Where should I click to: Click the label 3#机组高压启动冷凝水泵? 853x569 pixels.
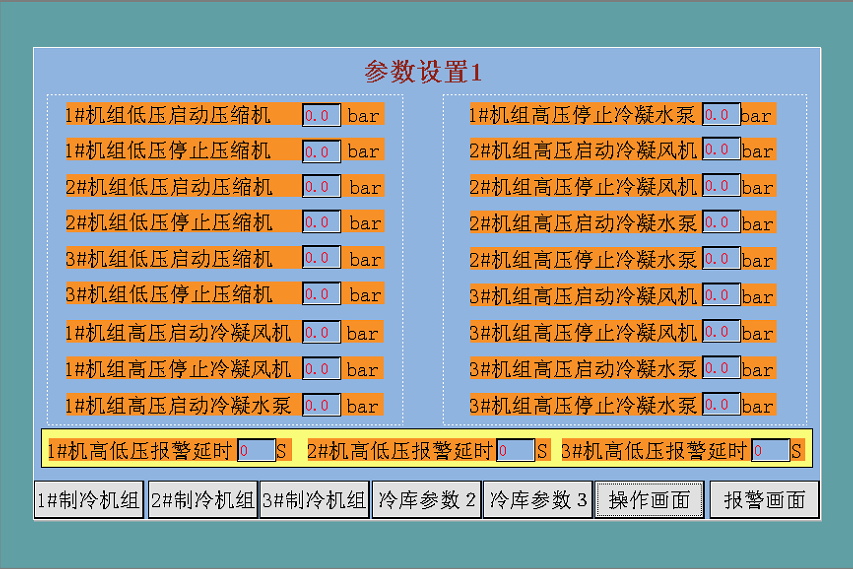(583, 369)
